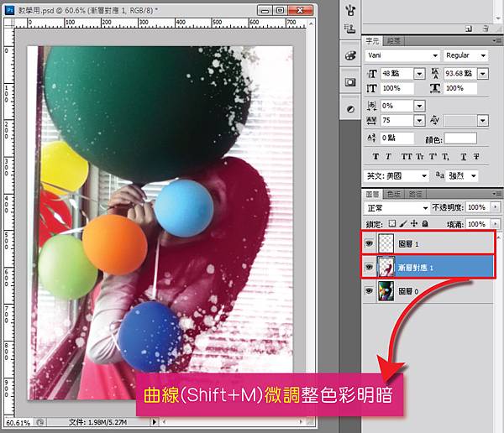
Task: Switch to the 色版 Channels tab
Action: tap(393, 194)
